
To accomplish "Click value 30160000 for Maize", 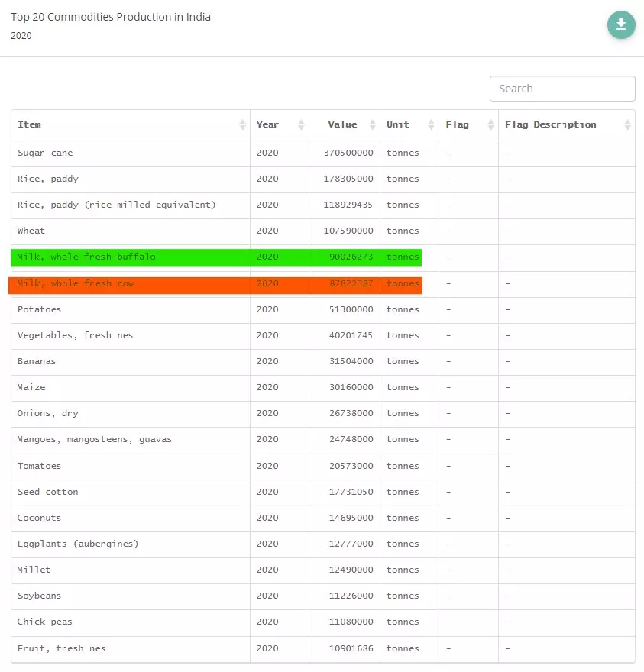I will [351, 387].
